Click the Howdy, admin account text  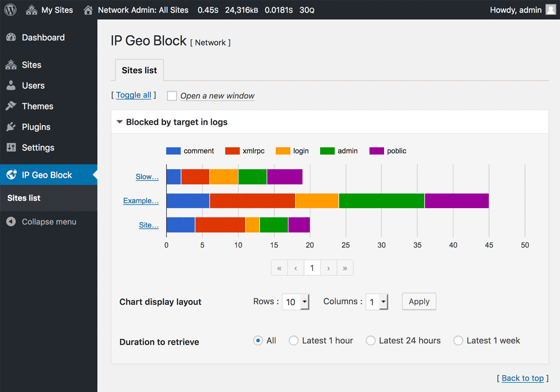(x=516, y=10)
